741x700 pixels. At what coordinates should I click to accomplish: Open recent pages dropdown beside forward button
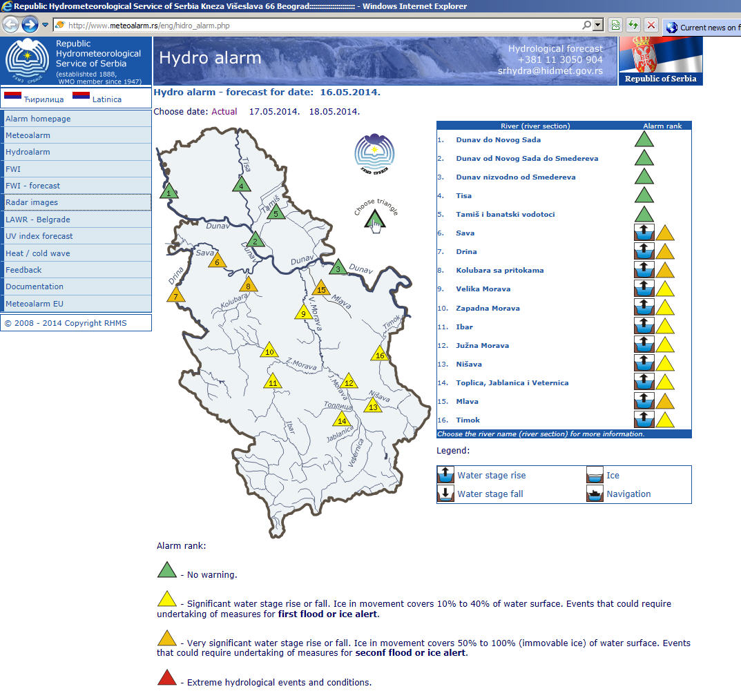(x=46, y=26)
